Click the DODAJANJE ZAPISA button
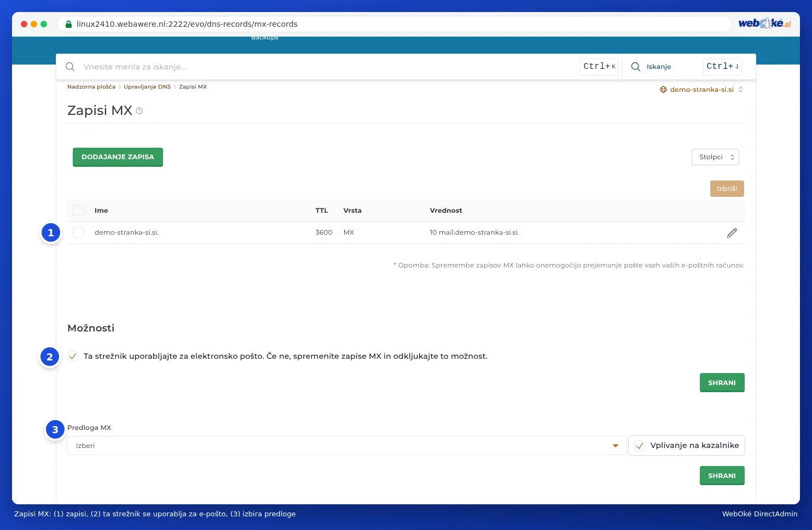Screen dimensions: 812x530 pyautogui.click(x=118, y=157)
